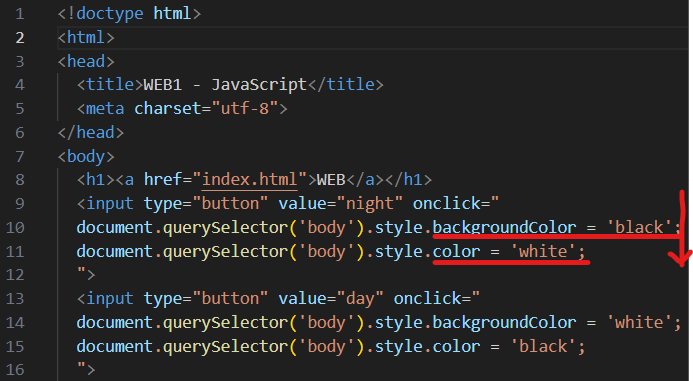693x381 pixels.
Task: Click the 'WEB' anchor text on line 8
Action: tap(331, 179)
